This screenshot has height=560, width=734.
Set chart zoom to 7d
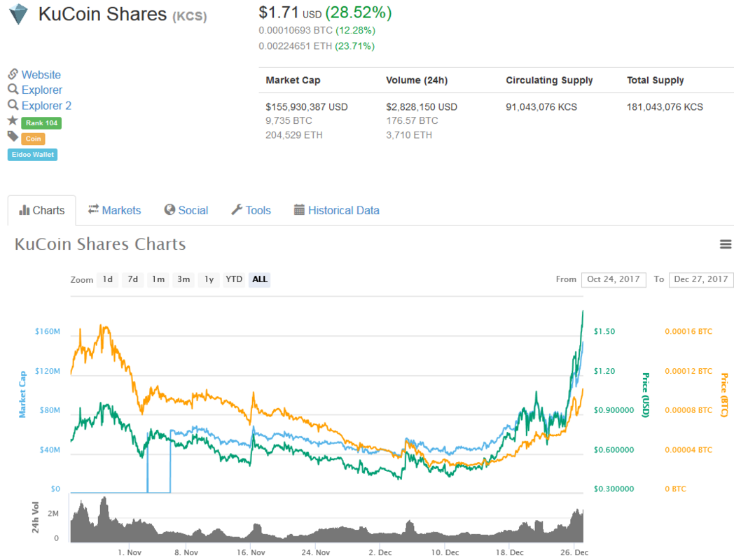tap(133, 279)
